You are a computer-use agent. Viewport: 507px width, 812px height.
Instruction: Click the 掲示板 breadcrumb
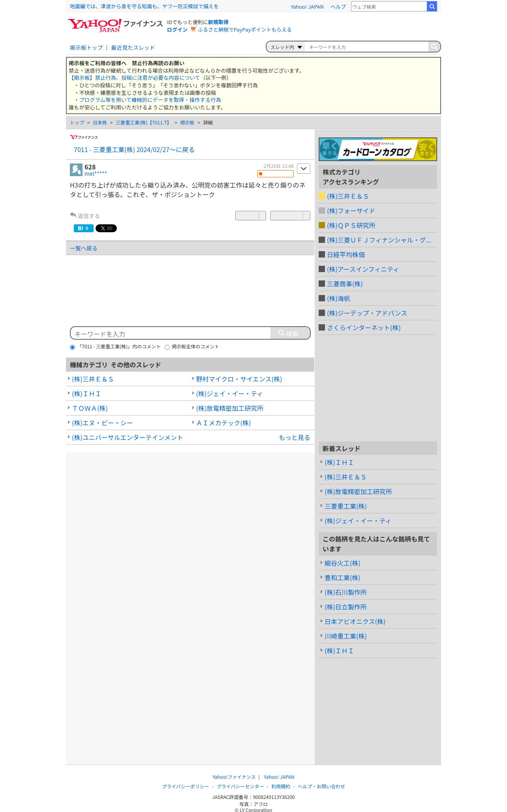pyautogui.click(x=187, y=123)
